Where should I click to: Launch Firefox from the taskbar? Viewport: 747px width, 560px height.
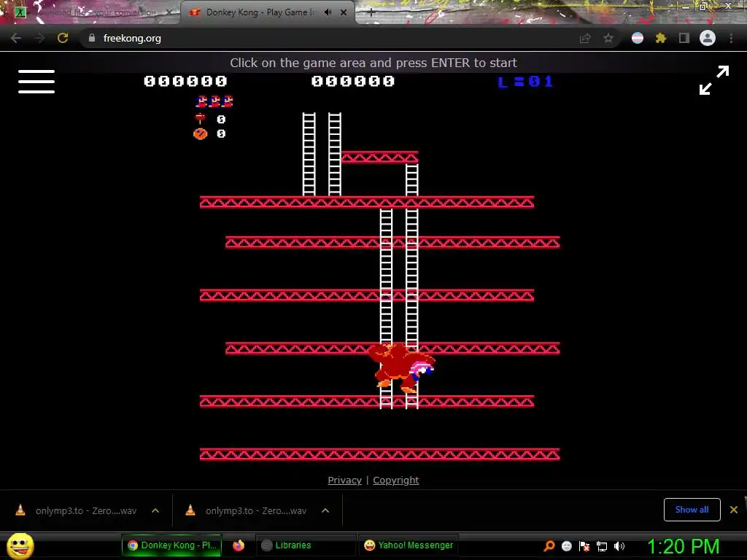tap(239, 545)
